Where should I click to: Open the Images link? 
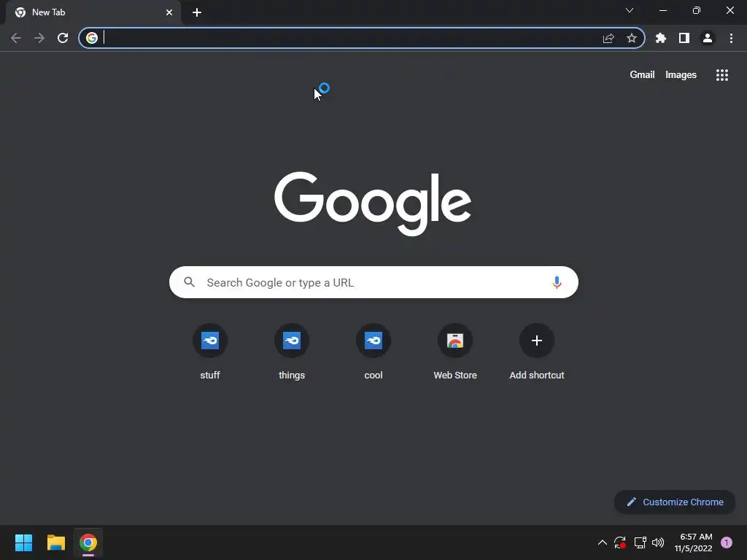pyautogui.click(x=681, y=75)
